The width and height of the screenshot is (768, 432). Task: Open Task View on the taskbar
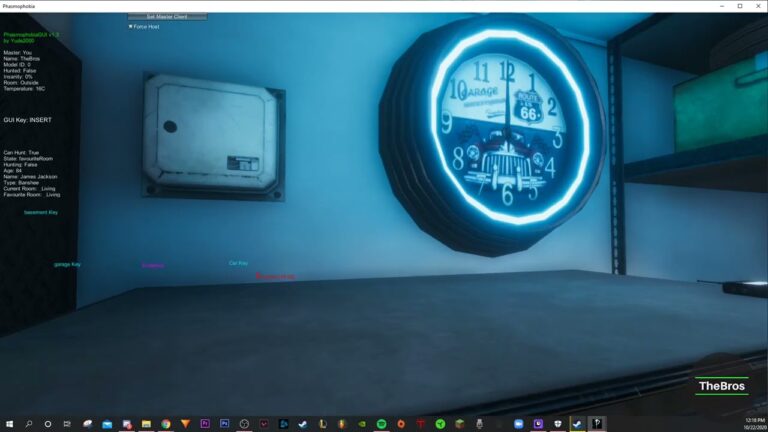pos(67,424)
